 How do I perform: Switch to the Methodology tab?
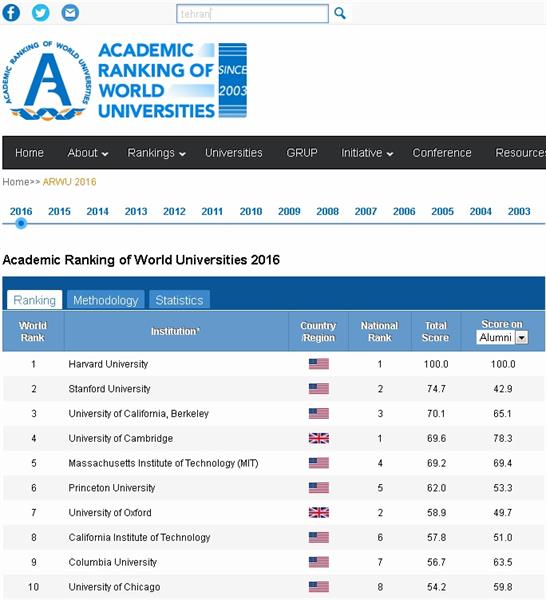click(x=106, y=300)
